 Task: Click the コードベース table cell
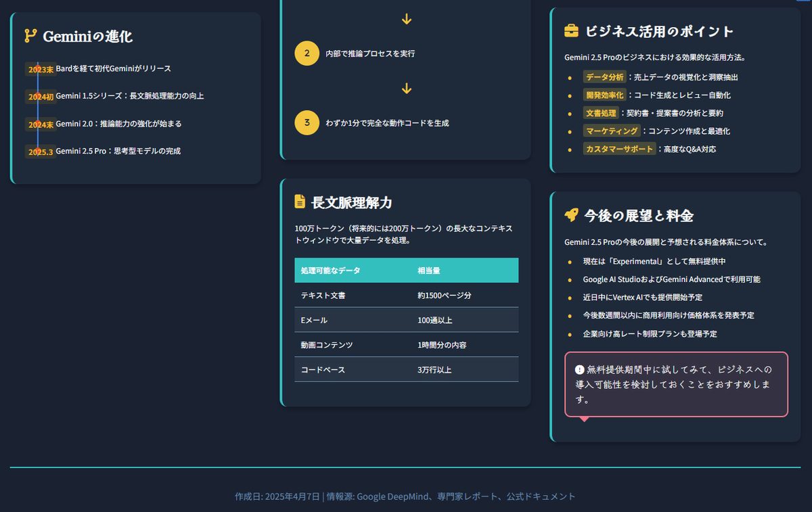click(353, 370)
